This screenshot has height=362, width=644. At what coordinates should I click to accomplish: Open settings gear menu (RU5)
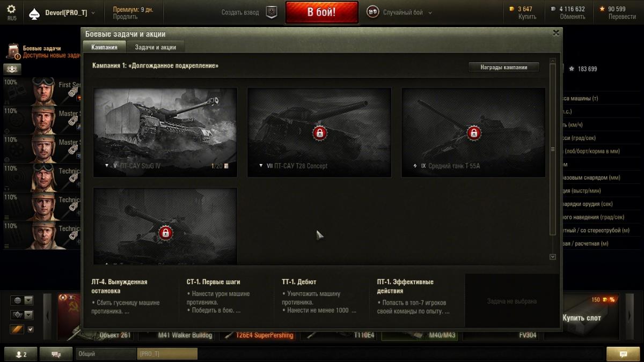point(11,12)
